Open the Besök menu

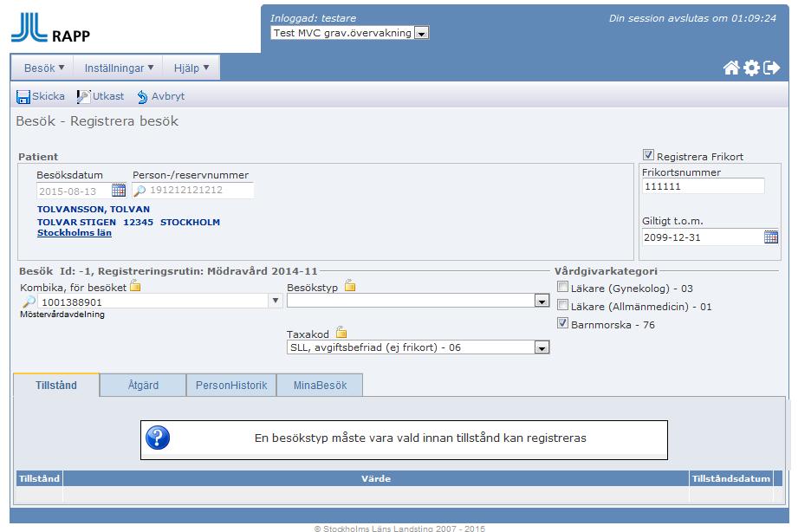(x=44, y=68)
